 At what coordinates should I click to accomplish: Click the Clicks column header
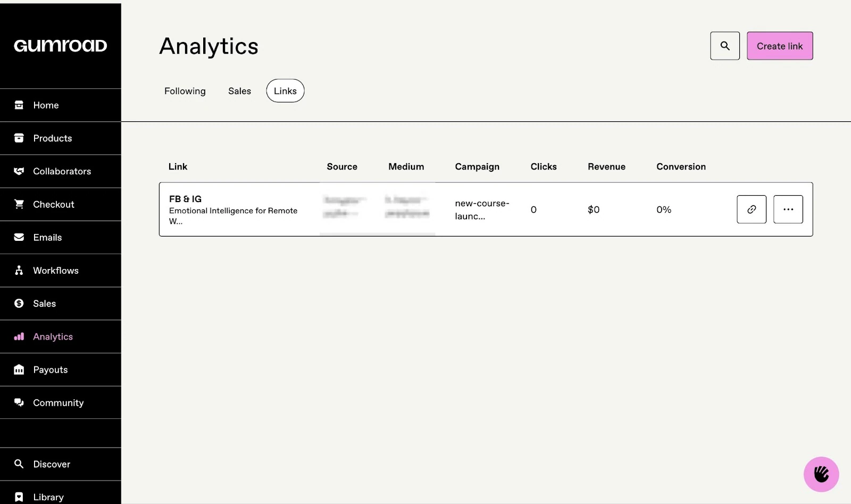[544, 166]
